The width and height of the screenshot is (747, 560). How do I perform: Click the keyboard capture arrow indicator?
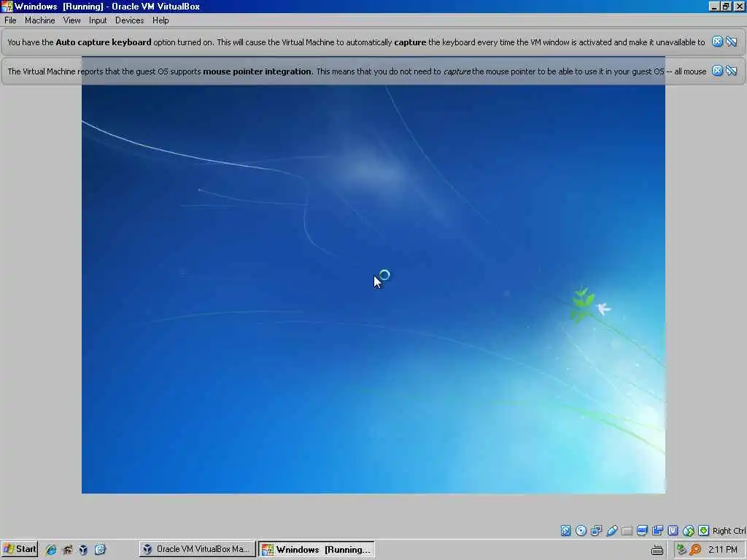[x=704, y=531]
